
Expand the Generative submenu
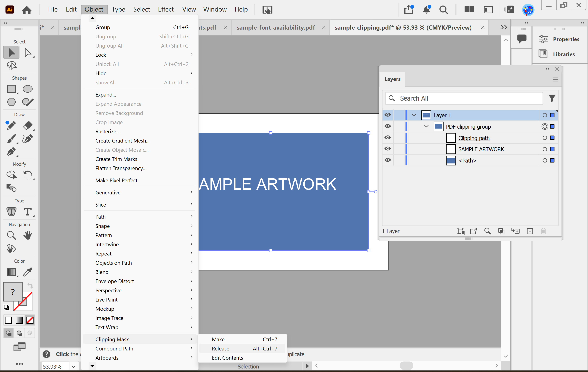click(140, 192)
